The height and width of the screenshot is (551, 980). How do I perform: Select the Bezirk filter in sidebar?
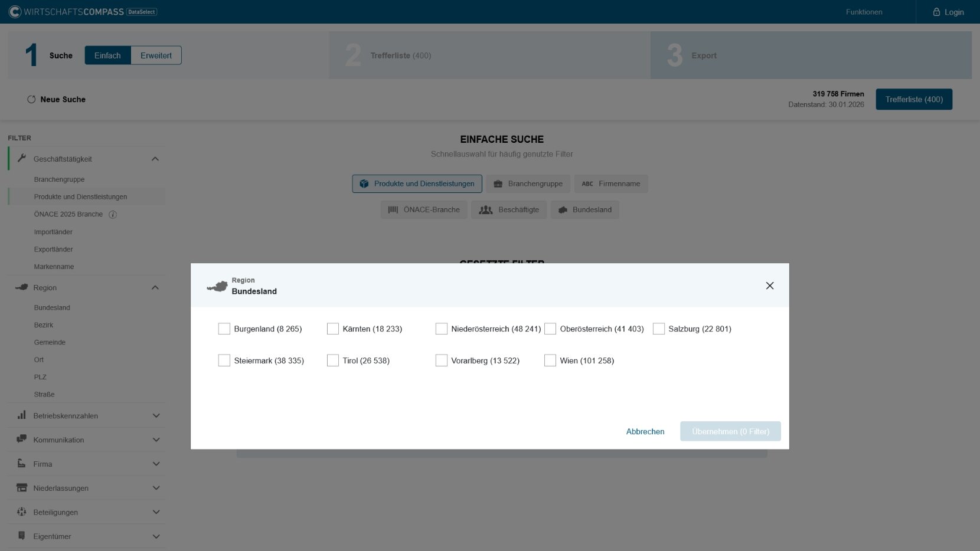pyautogui.click(x=44, y=325)
